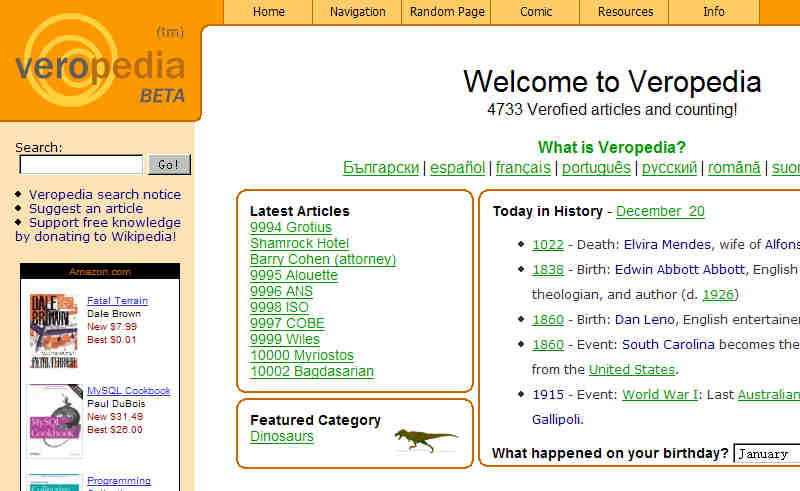Open the Barry Cohen (attorney) article
Viewport: 800px width, 491px height.
click(323, 259)
